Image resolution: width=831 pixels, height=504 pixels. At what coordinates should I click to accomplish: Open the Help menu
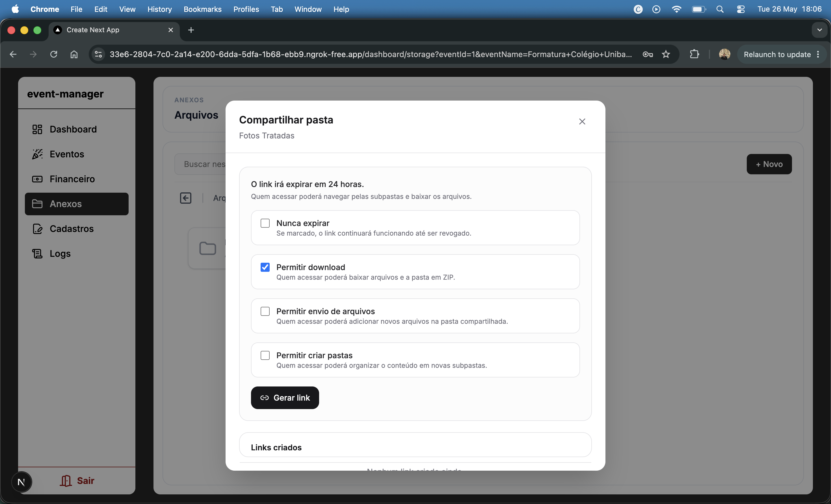[x=341, y=9]
